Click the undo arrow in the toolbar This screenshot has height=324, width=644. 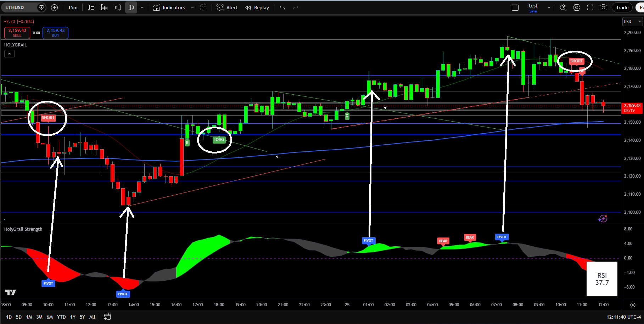point(282,7)
